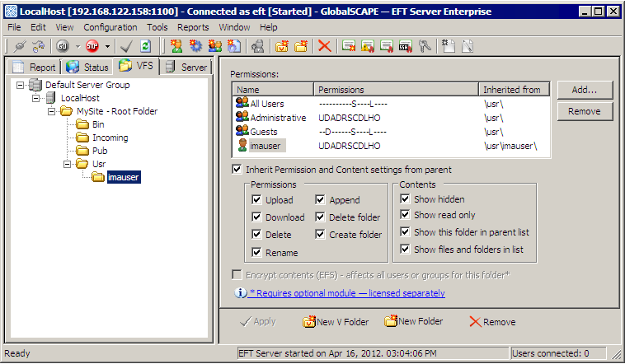Viewport: 625px width, 364px height.
Task: Open the Requires optional module link
Action: click(x=346, y=293)
